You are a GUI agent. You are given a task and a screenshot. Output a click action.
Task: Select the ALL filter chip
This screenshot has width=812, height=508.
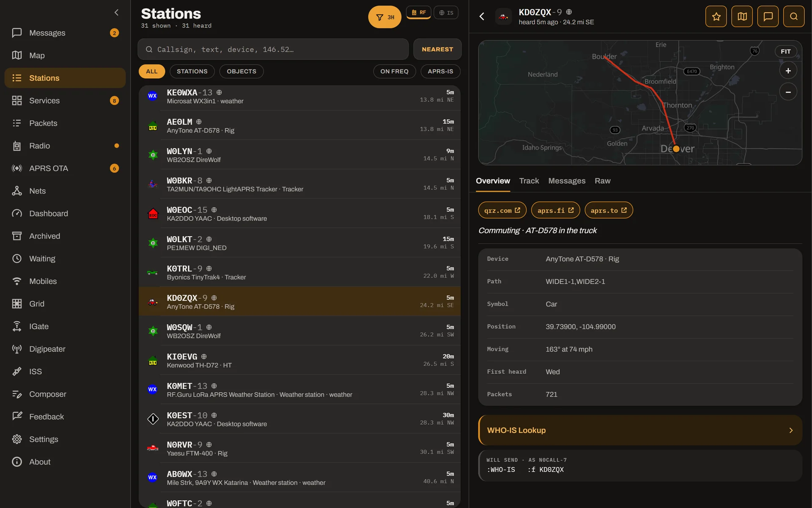pos(152,72)
